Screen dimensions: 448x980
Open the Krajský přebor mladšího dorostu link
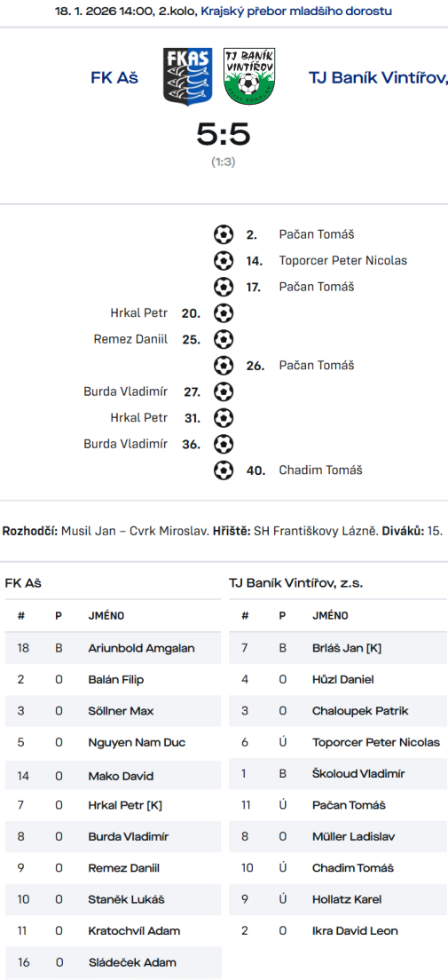(297, 12)
